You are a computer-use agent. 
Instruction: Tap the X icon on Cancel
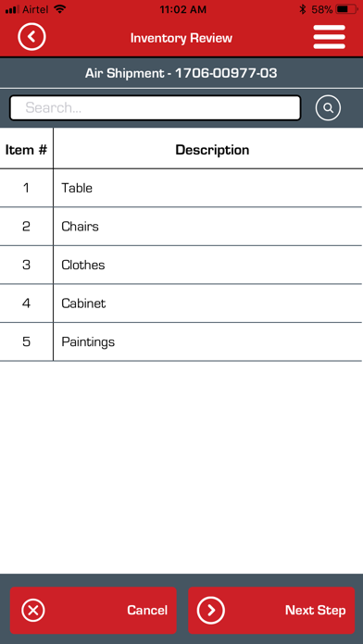33,611
